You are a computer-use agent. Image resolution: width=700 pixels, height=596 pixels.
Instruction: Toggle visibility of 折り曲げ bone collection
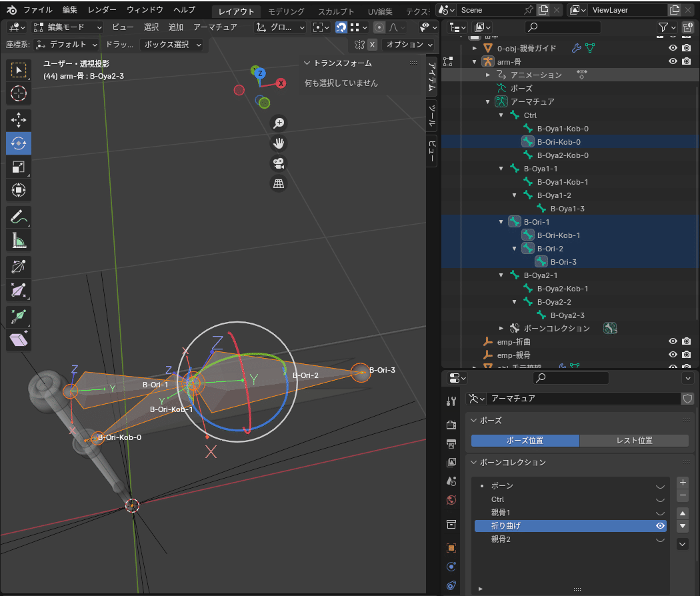point(660,526)
